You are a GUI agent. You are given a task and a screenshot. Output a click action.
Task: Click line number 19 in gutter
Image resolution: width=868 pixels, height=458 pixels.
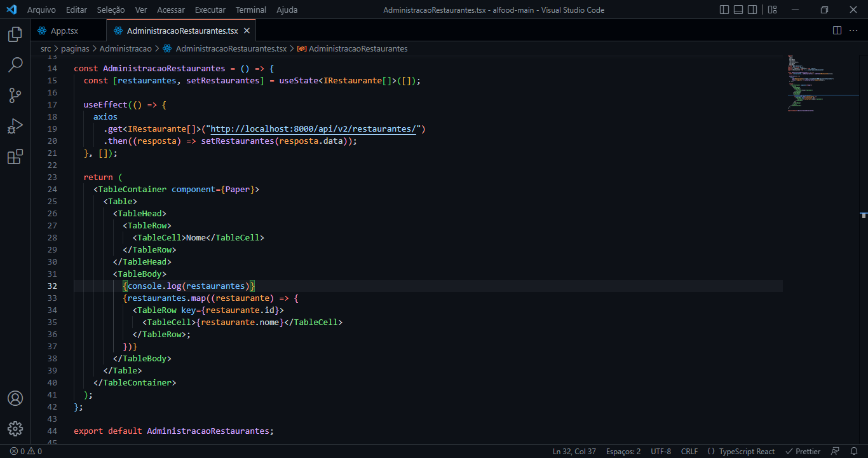tap(53, 129)
